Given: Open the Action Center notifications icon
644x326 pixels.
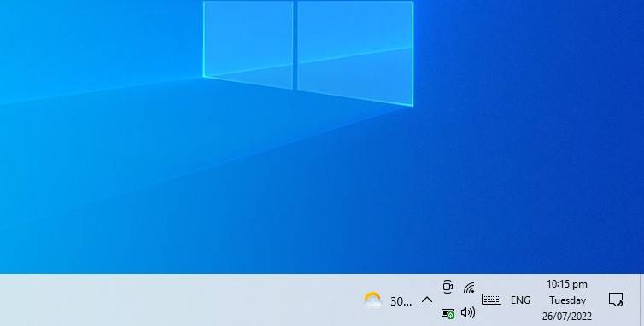Looking at the screenshot, I should click(x=616, y=300).
